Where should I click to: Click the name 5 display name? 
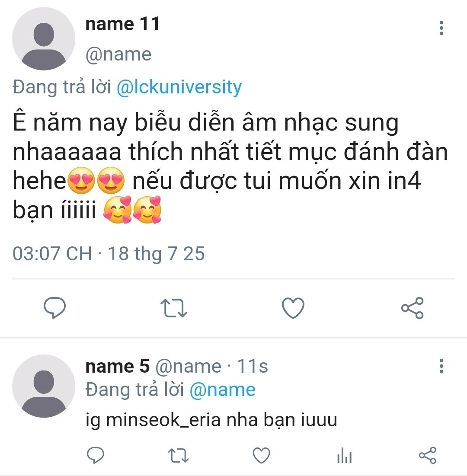[x=117, y=367]
